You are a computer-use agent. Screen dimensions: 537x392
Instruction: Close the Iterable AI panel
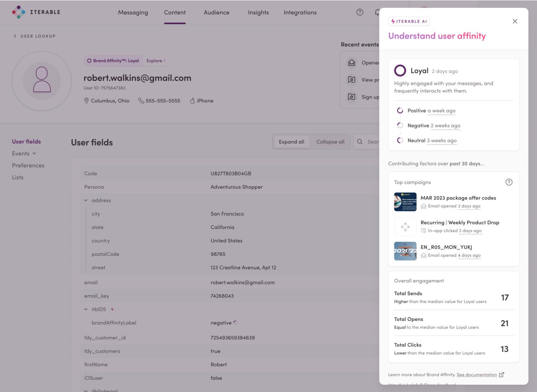(x=515, y=21)
